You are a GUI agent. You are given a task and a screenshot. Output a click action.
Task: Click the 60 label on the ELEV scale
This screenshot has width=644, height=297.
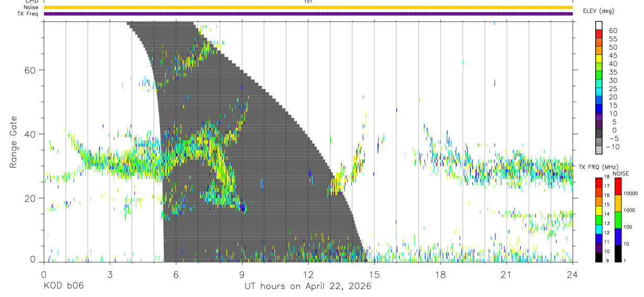613,31
